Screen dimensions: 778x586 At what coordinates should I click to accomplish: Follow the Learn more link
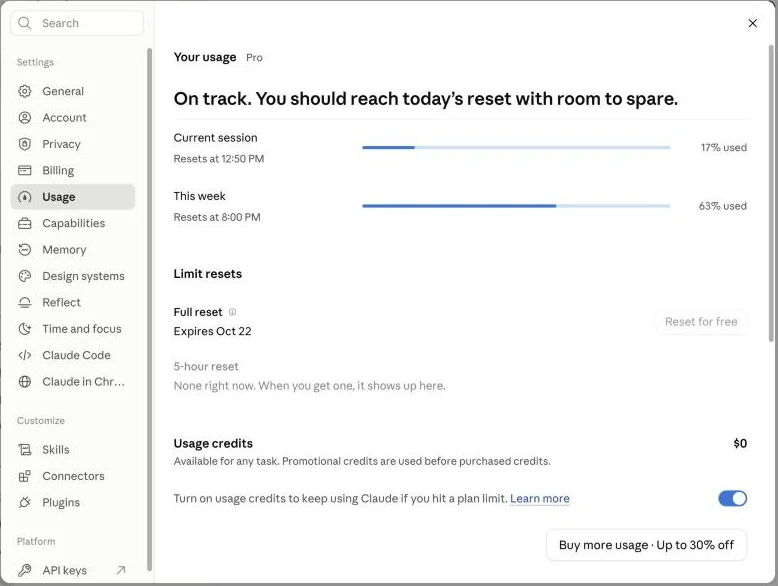pyautogui.click(x=539, y=498)
